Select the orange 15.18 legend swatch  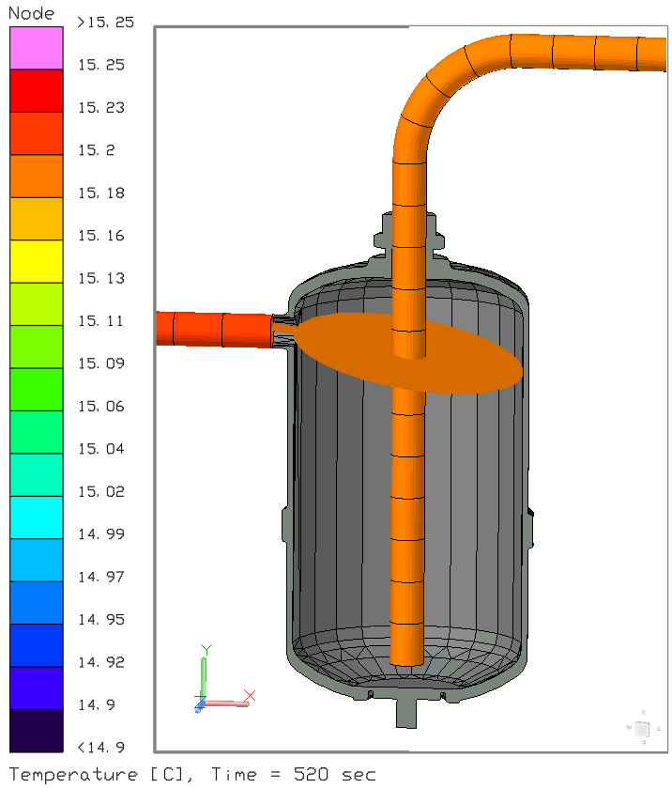pos(37,176)
